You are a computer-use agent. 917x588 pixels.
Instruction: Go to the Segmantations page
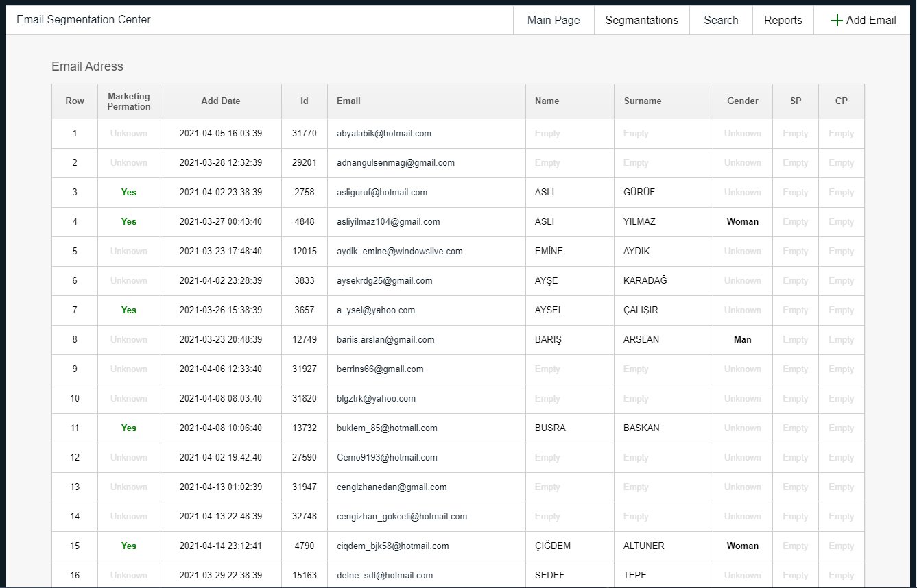point(641,21)
